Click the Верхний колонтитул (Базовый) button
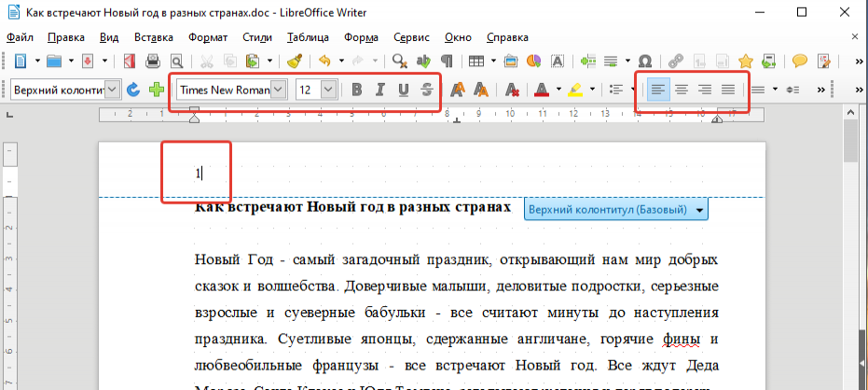 (x=615, y=210)
